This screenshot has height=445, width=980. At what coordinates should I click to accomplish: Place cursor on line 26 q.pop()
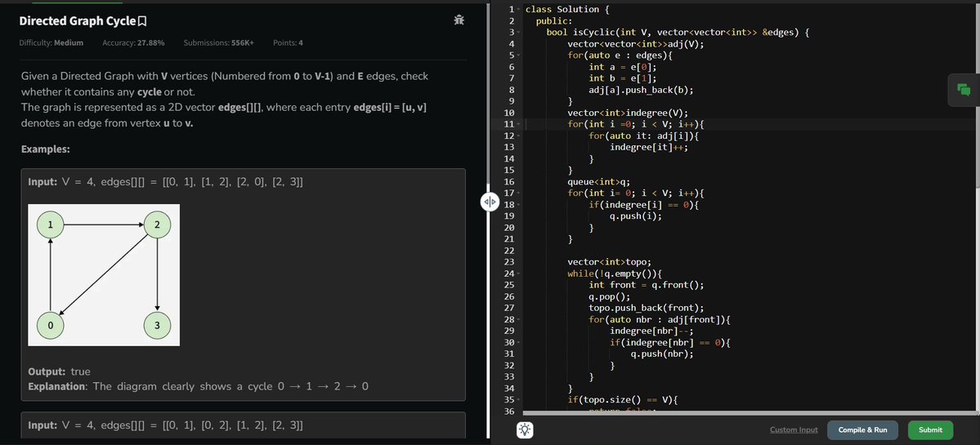pyautogui.click(x=610, y=297)
